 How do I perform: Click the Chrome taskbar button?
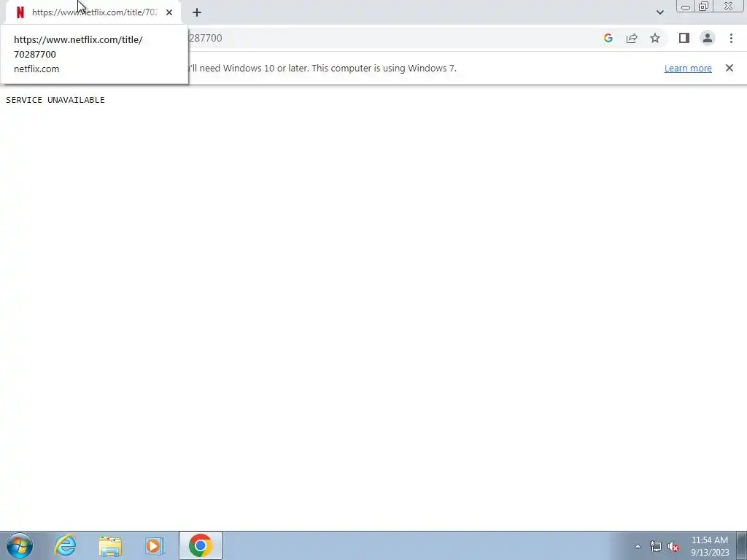pos(201,545)
